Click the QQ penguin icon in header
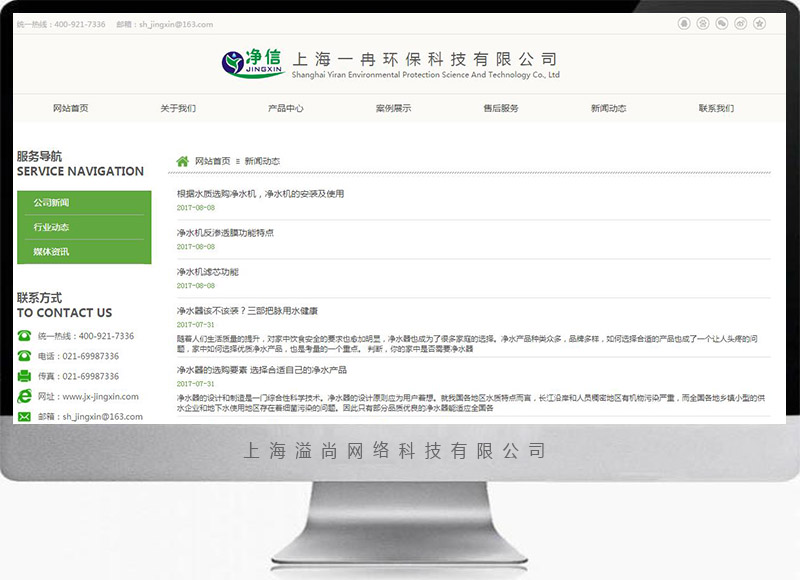This screenshot has width=800, height=580. click(x=684, y=23)
